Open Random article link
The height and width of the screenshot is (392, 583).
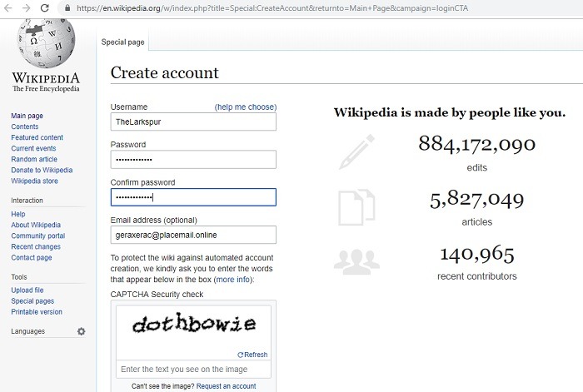[x=34, y=159]
